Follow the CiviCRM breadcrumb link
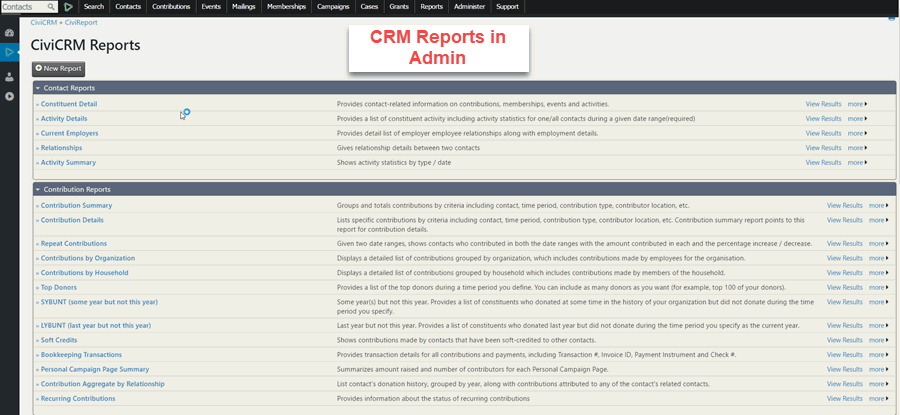This screenshot has height=415, width=900. click(44, 22)
